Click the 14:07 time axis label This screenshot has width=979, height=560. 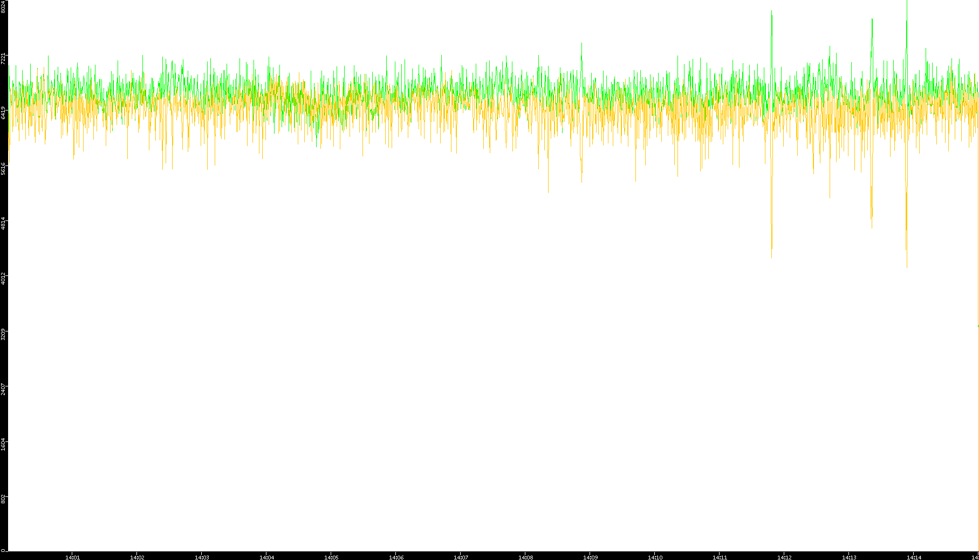pyautogui.click(x=461, y=557)
